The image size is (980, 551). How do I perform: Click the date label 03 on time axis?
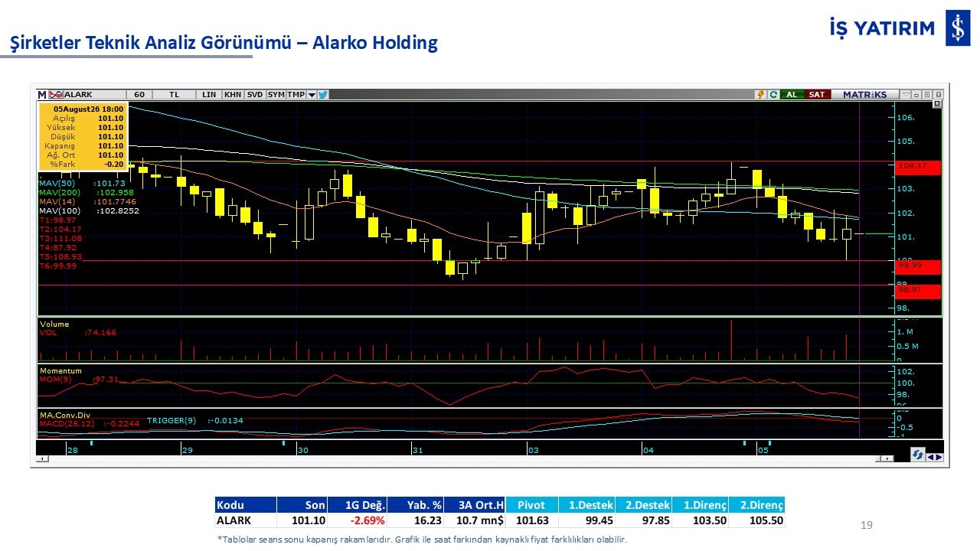[534, 451]
